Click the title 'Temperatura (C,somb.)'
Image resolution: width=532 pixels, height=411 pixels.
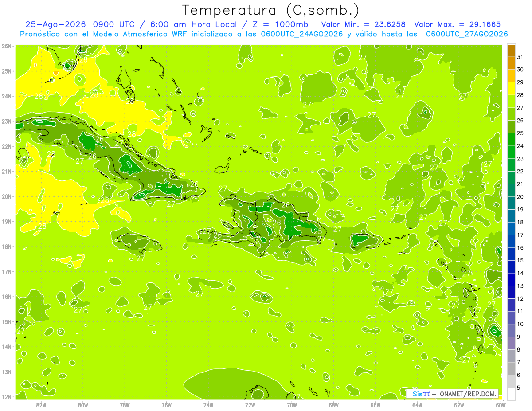coord(270,11)
